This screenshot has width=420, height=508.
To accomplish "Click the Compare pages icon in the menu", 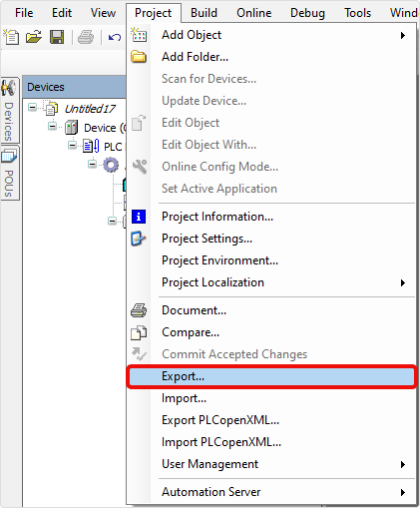I will tap(139, 332).
